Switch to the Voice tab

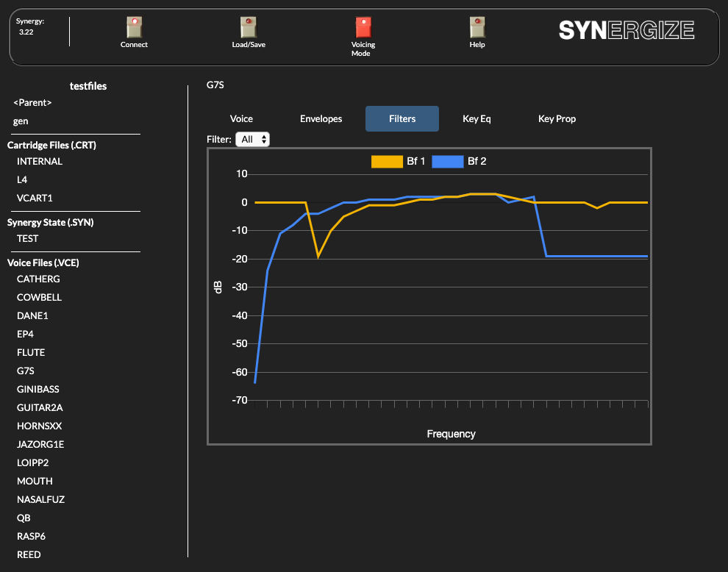(x=241, y=119)
